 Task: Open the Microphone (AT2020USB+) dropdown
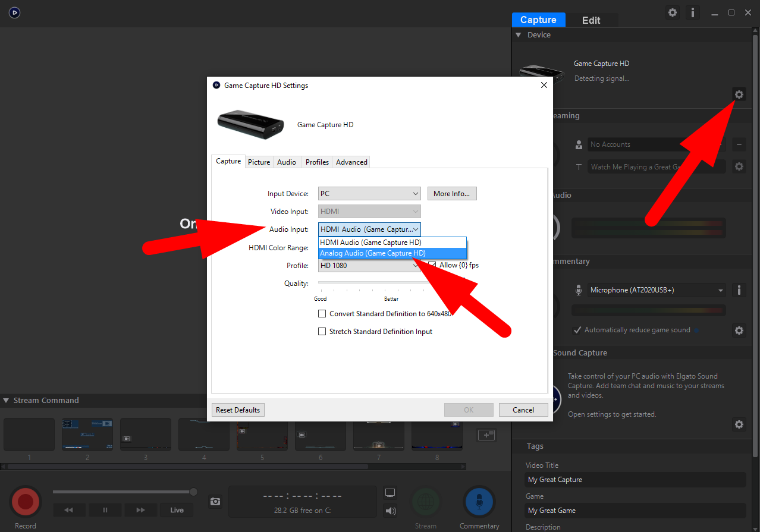(x=657, y=290)
